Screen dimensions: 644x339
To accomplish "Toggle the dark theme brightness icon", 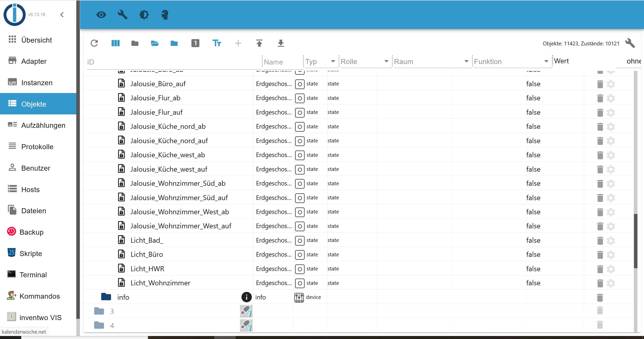I will [144, 15].
